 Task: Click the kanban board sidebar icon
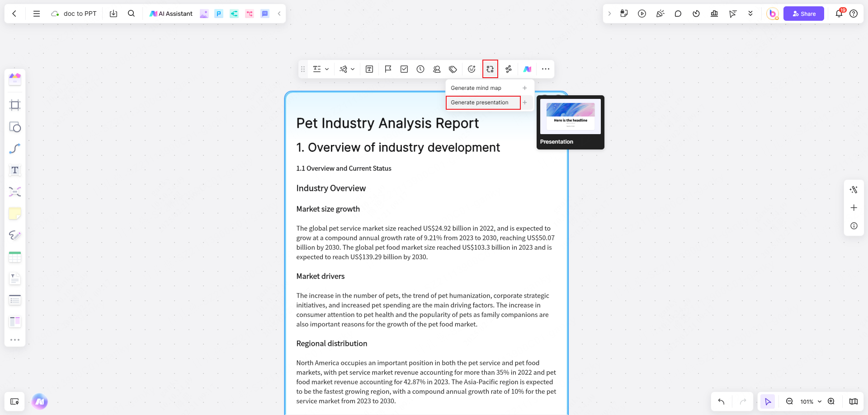(x=15, y=322)
